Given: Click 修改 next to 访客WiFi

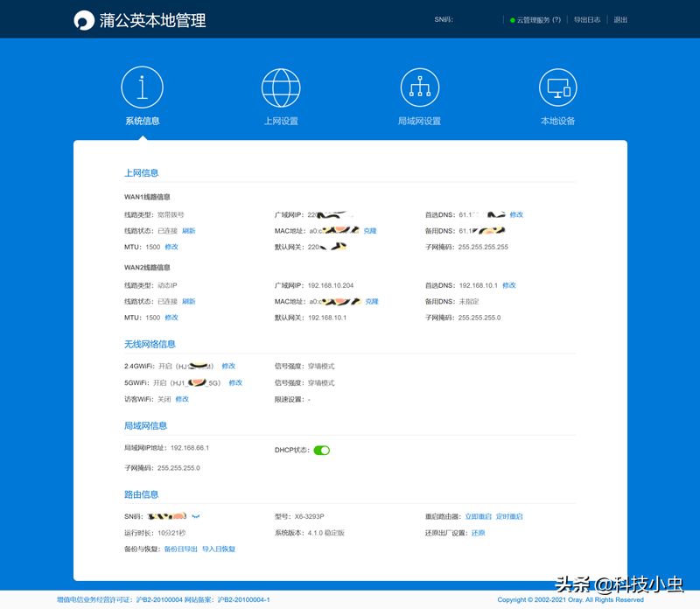Looking at the screenshot, I should click(x=182, y=399).
